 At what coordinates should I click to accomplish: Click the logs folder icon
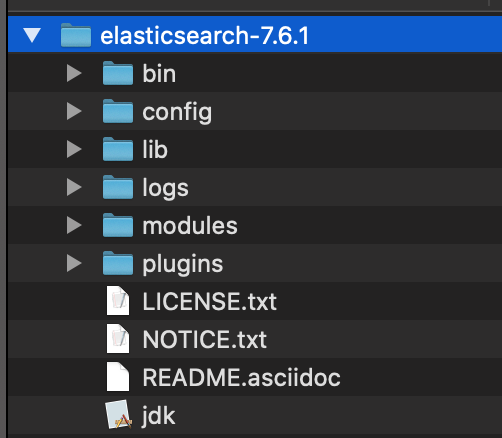click(x=118, y=187)
